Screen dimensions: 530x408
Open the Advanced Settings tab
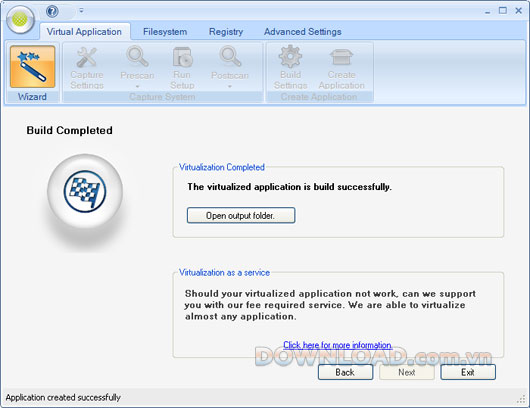[303, 32]
